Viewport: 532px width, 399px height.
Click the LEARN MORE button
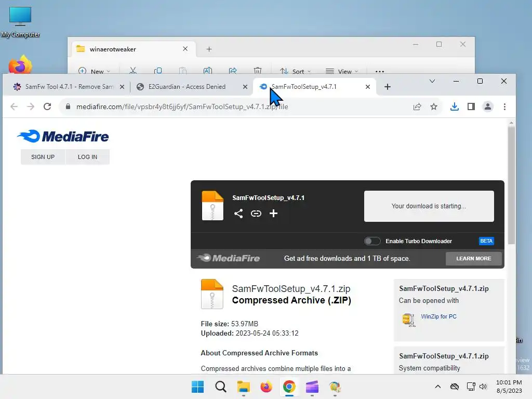[x=473, y=259]
